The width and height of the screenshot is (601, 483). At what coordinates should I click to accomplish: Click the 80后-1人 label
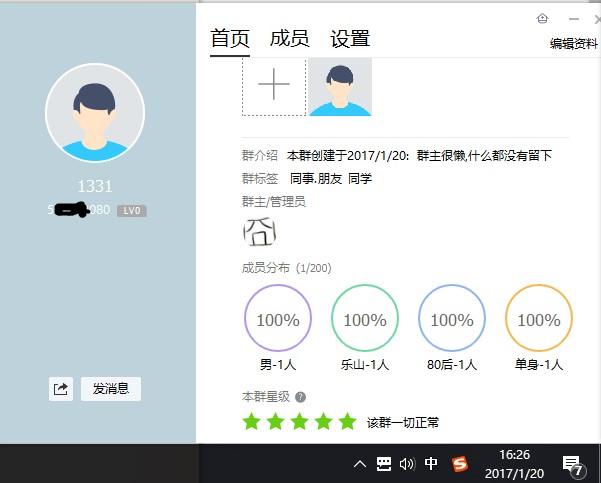[452, 365]
